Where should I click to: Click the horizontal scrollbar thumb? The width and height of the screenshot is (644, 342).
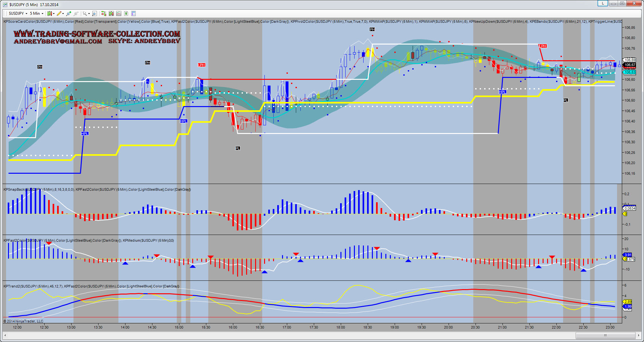pos(605,335)
